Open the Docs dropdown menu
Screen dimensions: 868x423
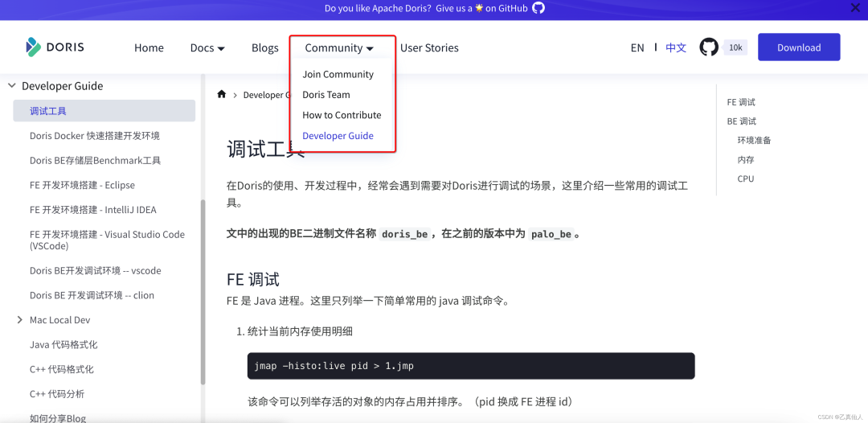coord(207,47)
